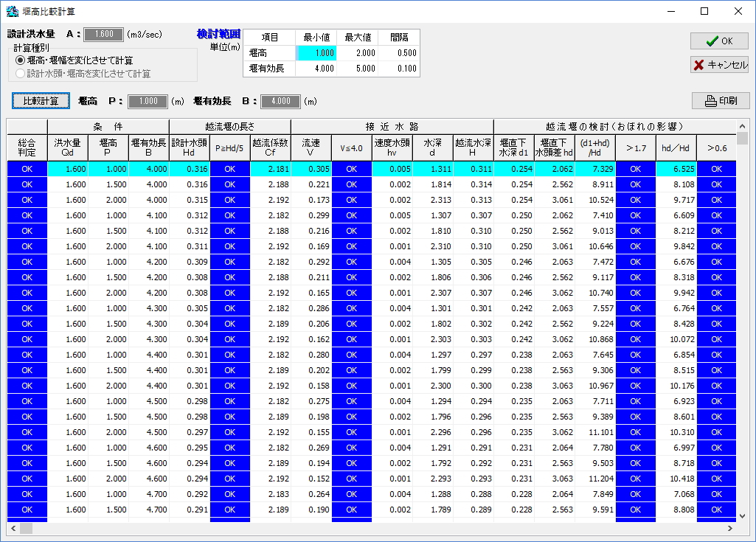Click the 洪水量 Qd column header
The width and height of the screenshot is (756, 542).
68,147
